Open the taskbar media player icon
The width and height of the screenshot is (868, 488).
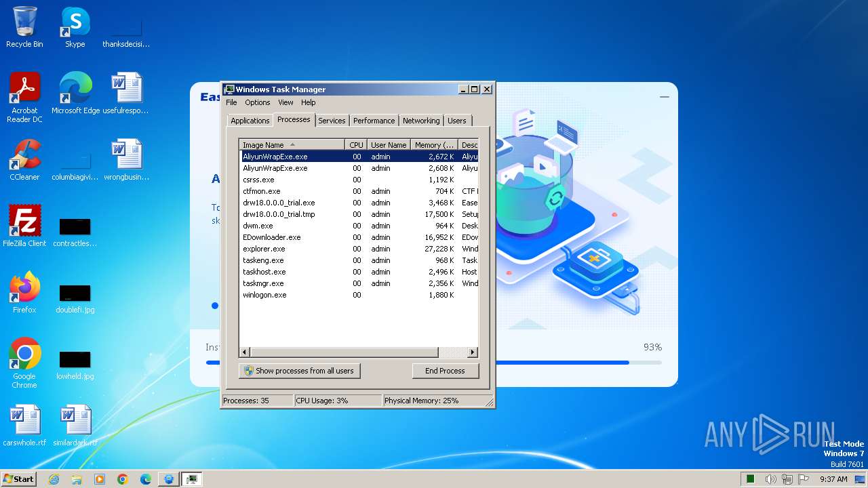(x=100, y=479)
